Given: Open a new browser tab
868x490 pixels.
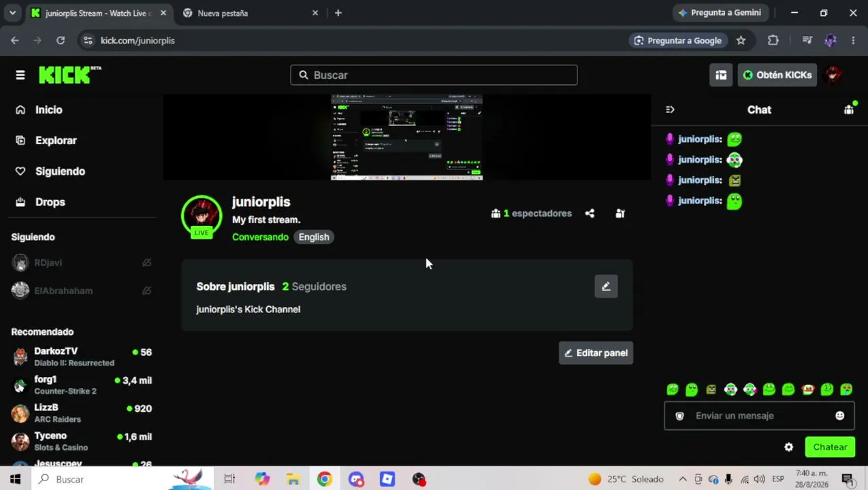Looking at the screenshot, I should 338,13.
